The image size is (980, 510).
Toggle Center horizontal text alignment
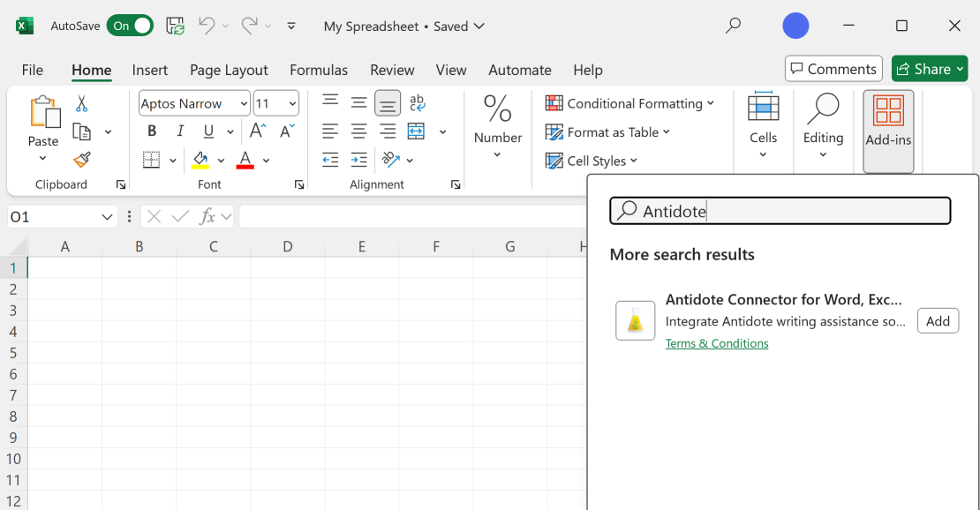[x=358, y=131]
